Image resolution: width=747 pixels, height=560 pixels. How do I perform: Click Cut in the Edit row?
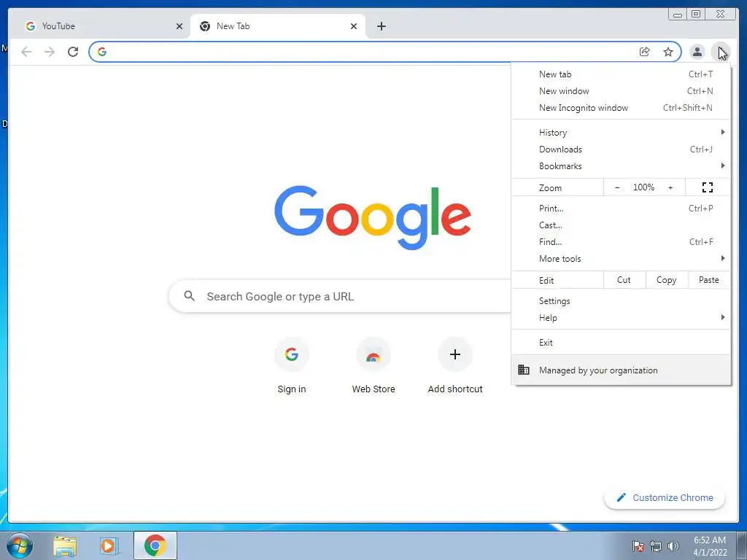click(624, 280)
